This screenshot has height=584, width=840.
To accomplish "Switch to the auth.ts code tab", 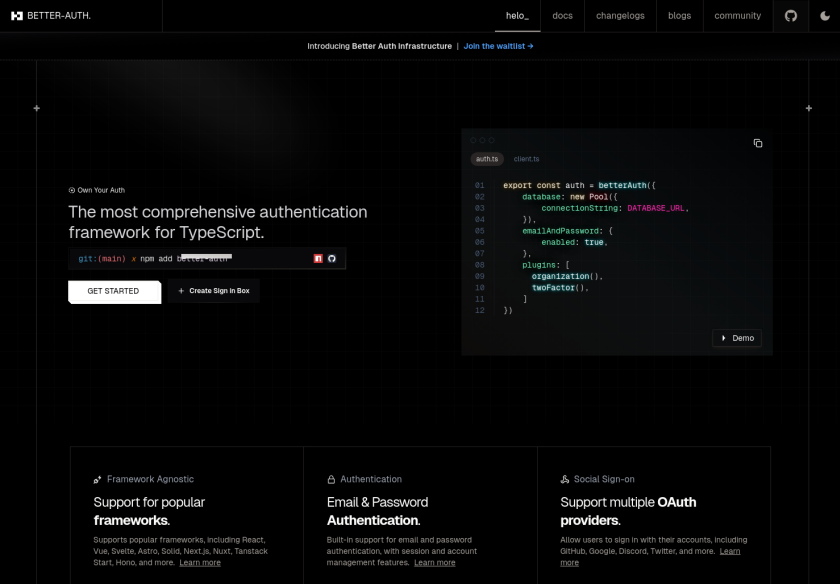I will point(487,159).
